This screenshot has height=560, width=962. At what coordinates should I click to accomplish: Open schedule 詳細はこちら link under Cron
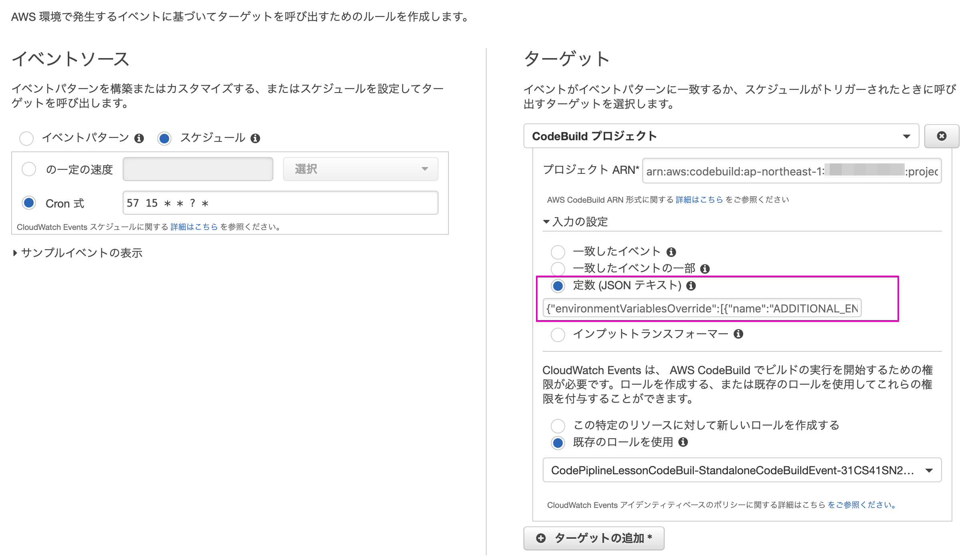(194, 227)
